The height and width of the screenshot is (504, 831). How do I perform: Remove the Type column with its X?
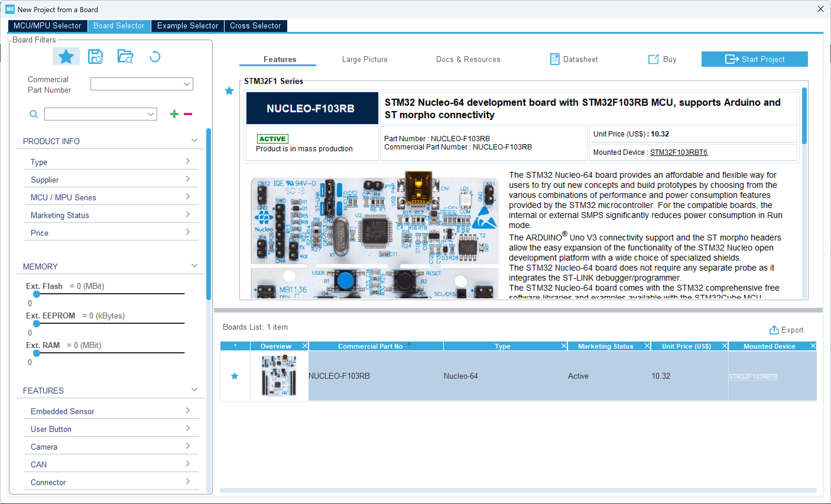564,346
